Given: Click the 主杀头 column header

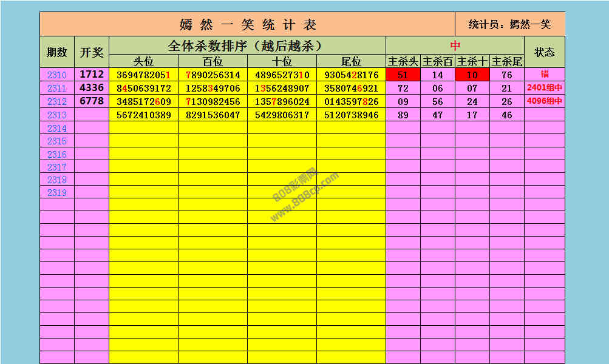Looking at the screenshot, I should [403, 61].
